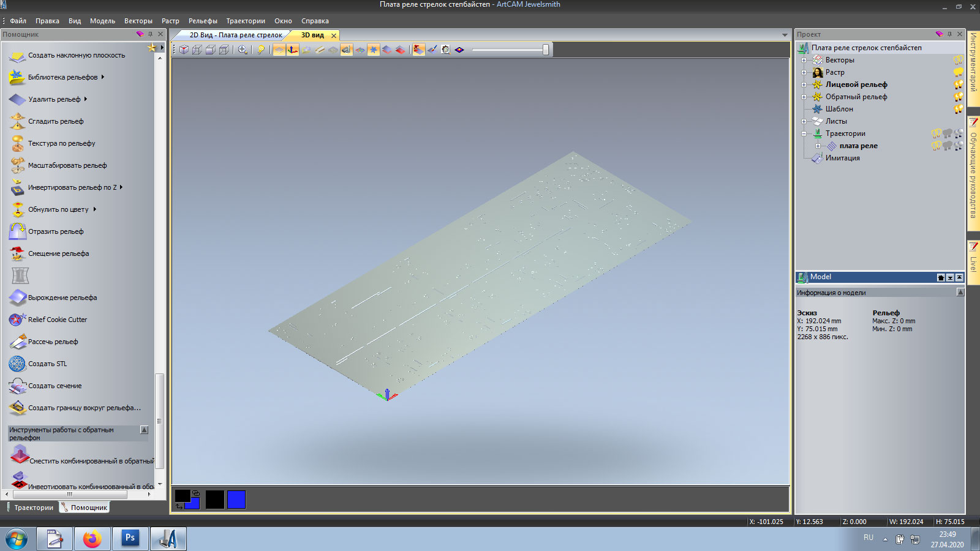Screen dimensions: 980x551
Task: Select the black color swatch in palette
Action: [x=214, y=500]
